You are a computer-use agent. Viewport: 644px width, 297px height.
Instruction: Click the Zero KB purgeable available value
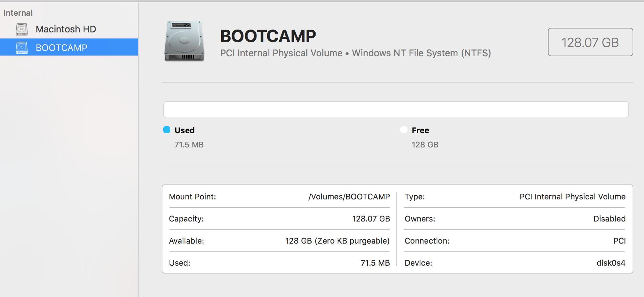(x=337, y=241)
